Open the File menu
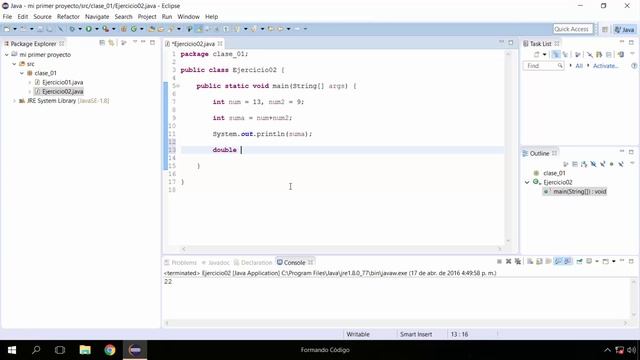This screenshot has height=360, width=640. point(7,17)
